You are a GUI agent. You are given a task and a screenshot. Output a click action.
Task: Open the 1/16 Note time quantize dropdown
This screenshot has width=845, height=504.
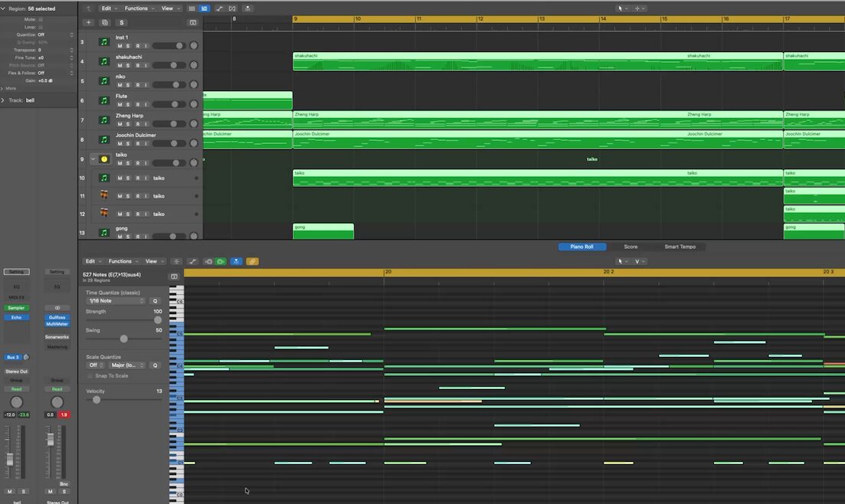(x=116, y=301)
